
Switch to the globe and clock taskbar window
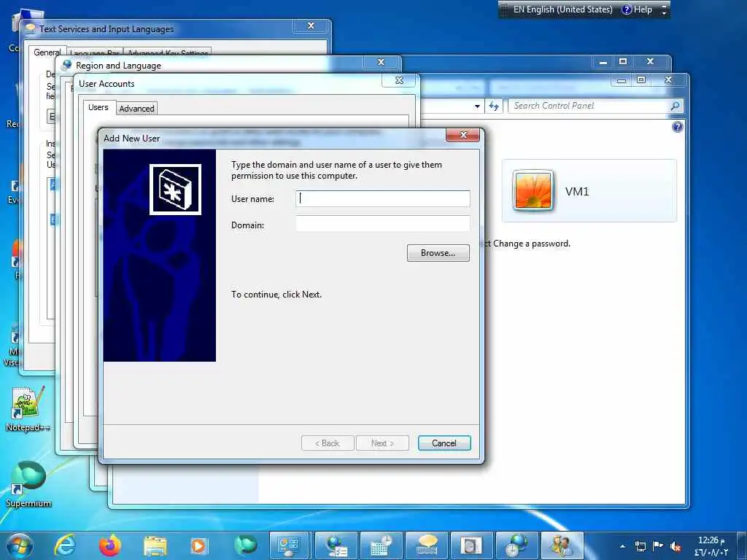tap(516, 545)
